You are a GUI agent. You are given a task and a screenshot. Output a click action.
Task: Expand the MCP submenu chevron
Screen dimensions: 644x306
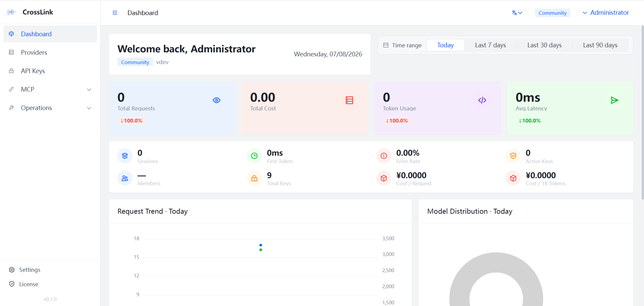[89, 90]
